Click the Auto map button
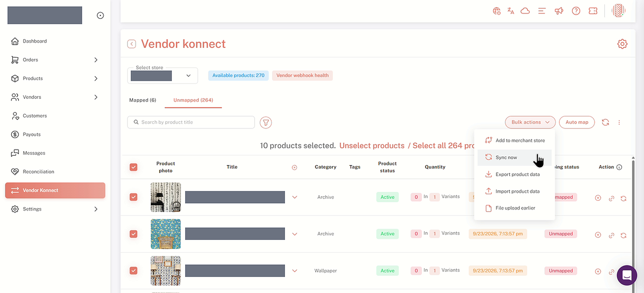Viewport: 644px width, 293px height. tap(577, 122)
